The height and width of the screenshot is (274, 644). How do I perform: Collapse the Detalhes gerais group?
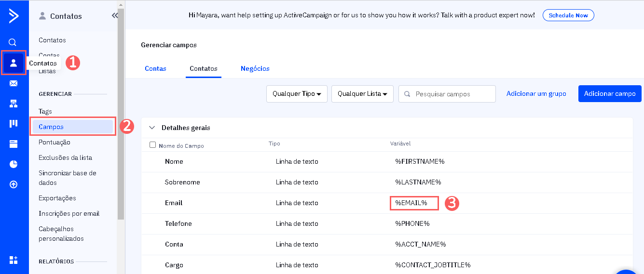tap(152, 128)
